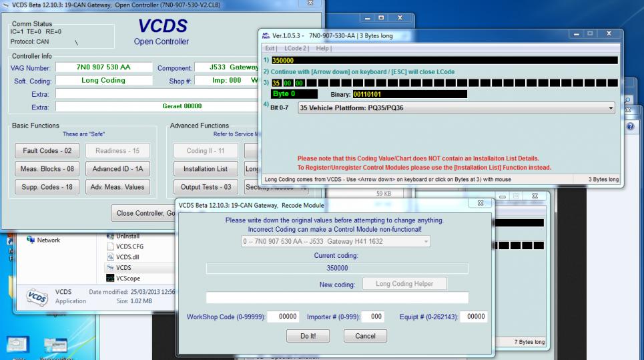Click the Extra field reading Geraet 00000
644x360 pixels.
click(157, 106)
